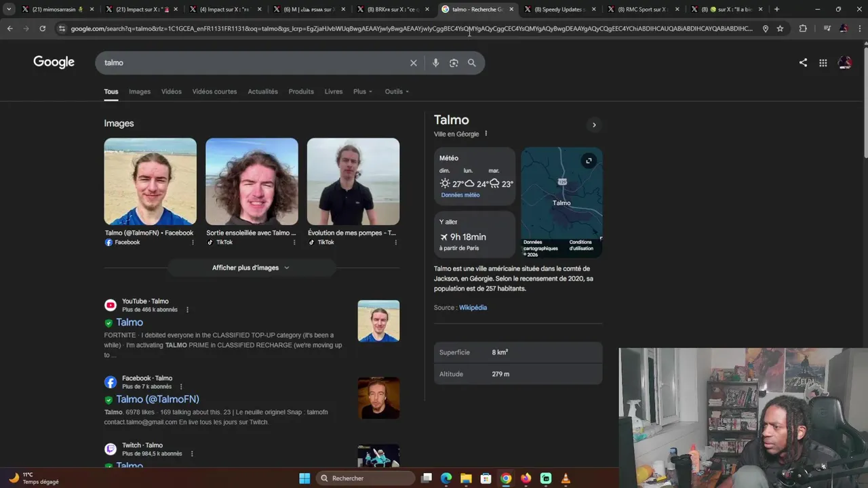The image size is (868, 488).
Task: Switch to Images search tab
Action: pyautogui.click(x=140, y=91)
